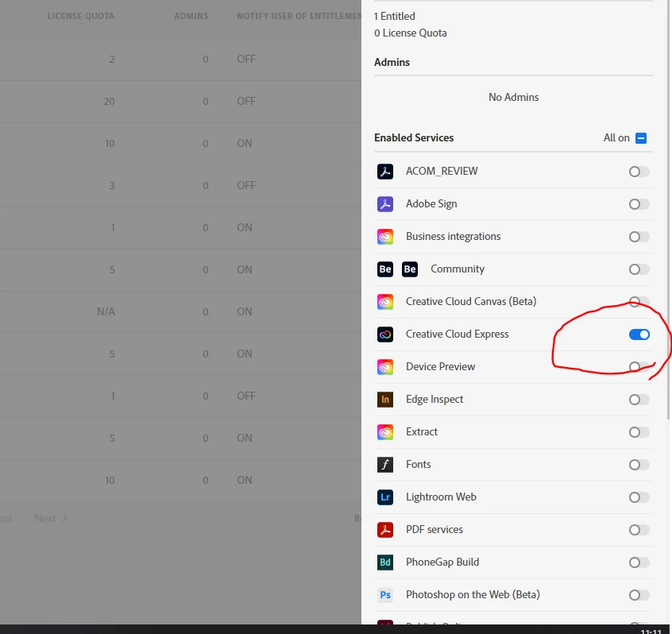
Task: Click the Fonts service icon
Action: pos(385,465)
